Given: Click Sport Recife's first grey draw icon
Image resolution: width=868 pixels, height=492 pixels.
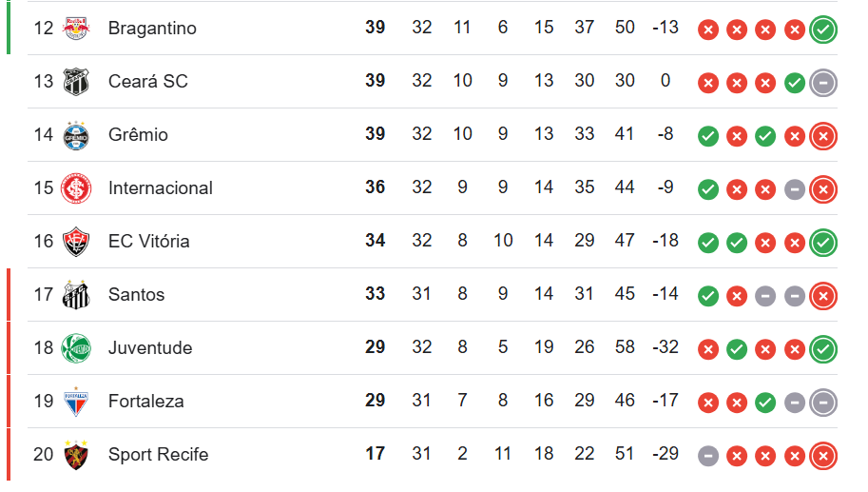Looking at the screenshot, I should 707,456.
